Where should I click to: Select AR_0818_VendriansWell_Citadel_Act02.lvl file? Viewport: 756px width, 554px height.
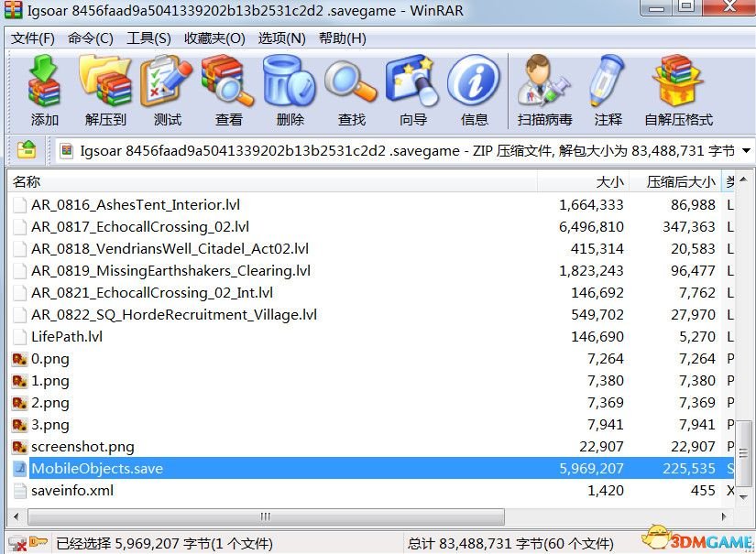pos(170,248)
